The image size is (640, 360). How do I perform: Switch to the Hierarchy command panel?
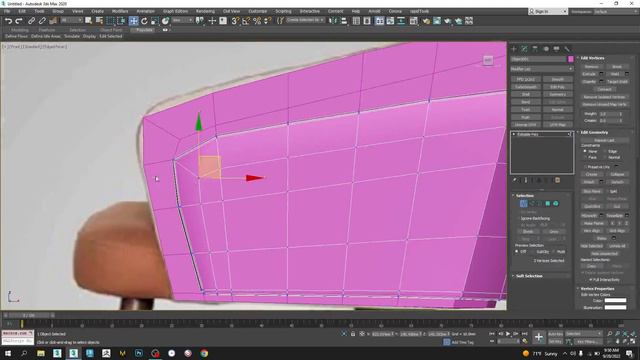(535, 49)
